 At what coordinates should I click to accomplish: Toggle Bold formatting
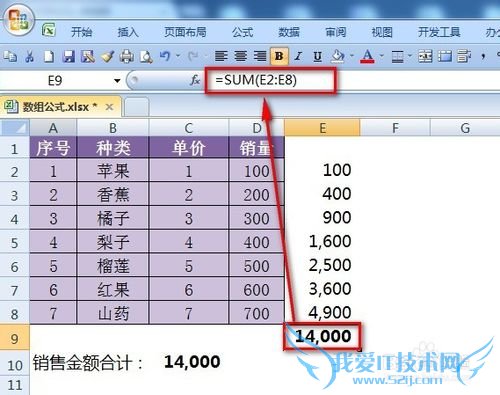pos(279,56)
